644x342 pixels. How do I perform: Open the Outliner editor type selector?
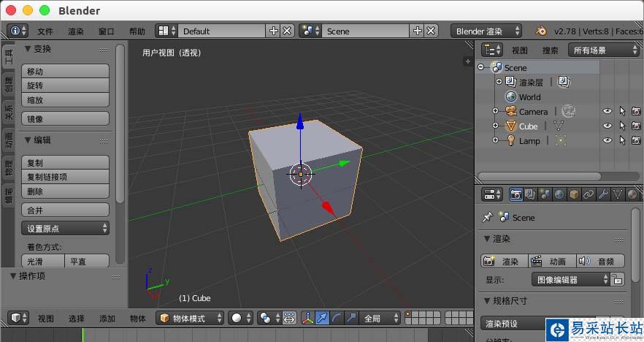[x=492, y=50]
